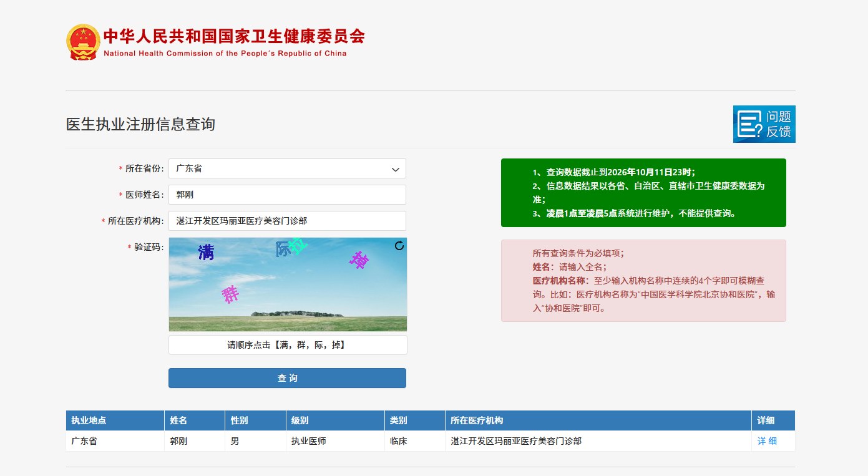The height and width of the screenshot is (476, 868).
Task: Click the 所在医疗机构 input field
Action: [287, 221]
